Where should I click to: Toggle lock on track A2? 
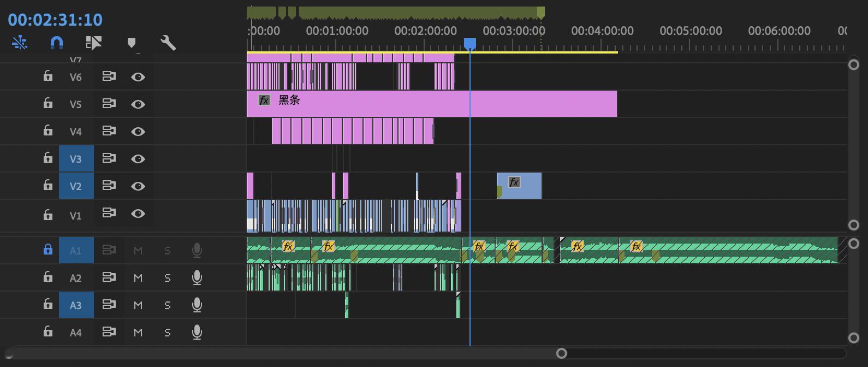pos(48,277)
